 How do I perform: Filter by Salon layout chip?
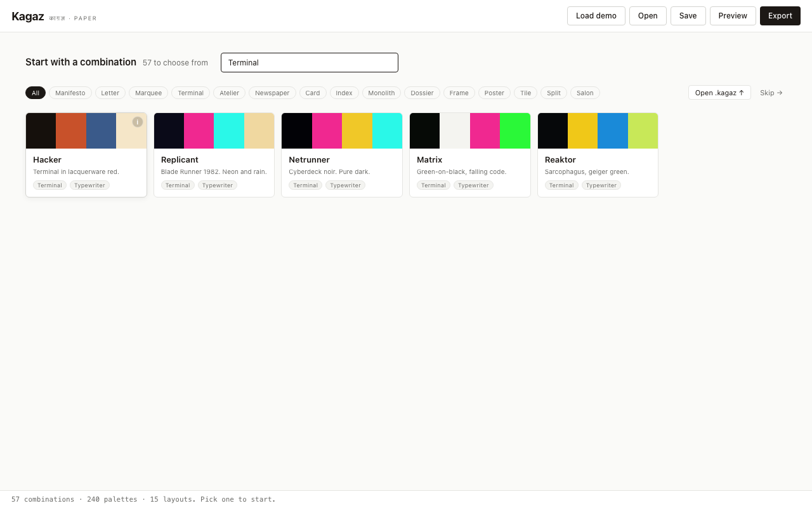click(585, 93)
